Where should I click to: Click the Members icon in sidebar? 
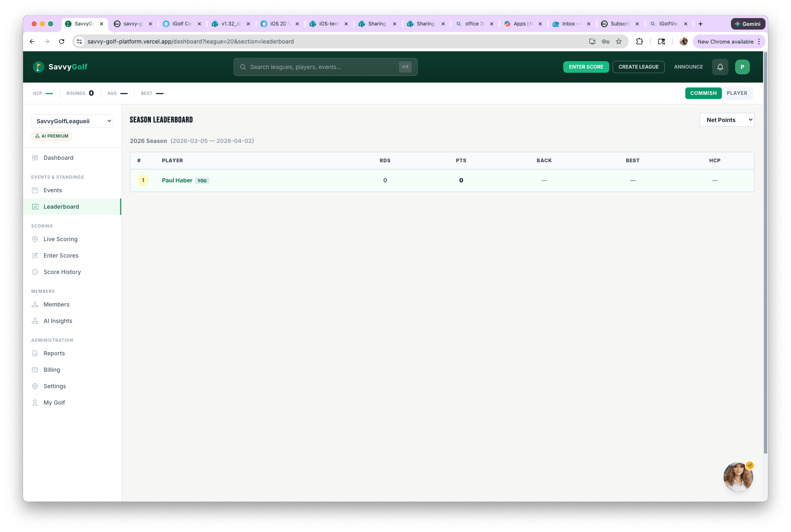coord(35,304)
